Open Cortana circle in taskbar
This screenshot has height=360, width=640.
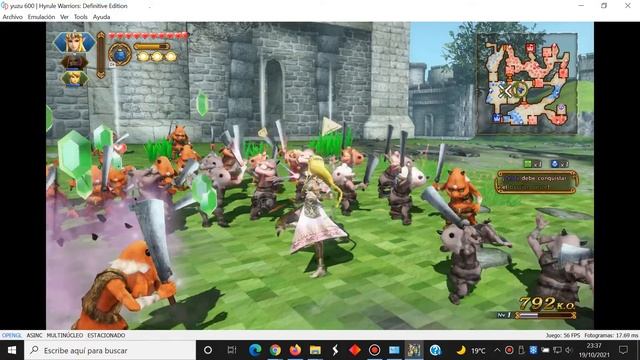pos(208,350)
